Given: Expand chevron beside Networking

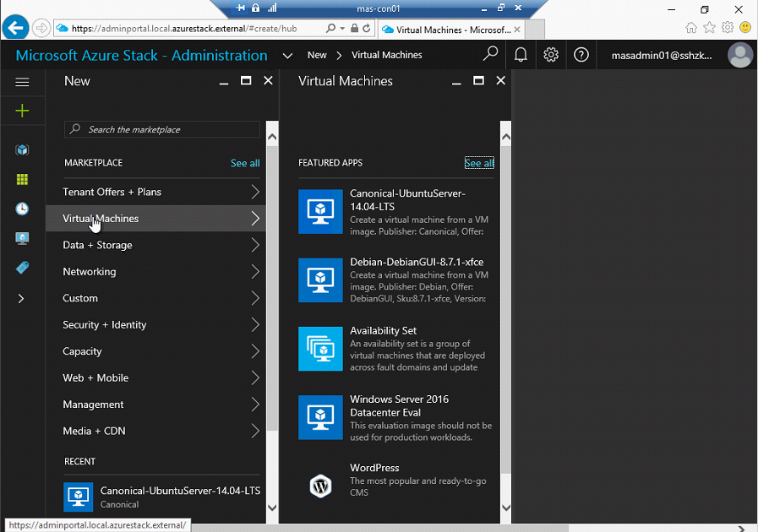Looking at the screenshot, I should click(x=255, y=272).
